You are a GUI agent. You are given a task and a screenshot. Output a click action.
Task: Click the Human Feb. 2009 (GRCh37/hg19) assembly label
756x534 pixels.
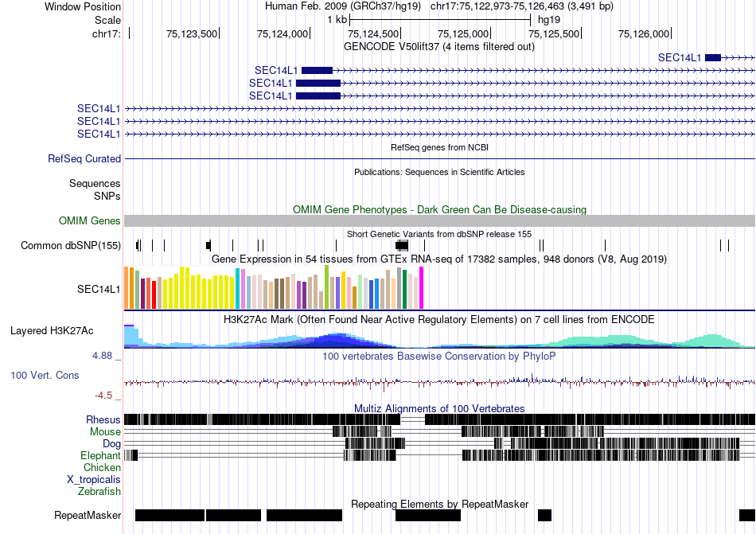click(343, 6)
